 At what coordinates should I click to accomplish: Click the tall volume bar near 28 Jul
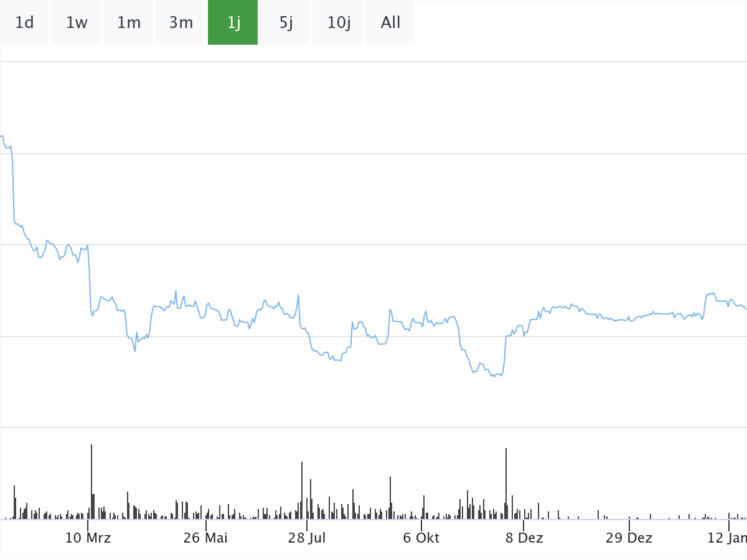[302, 490]
